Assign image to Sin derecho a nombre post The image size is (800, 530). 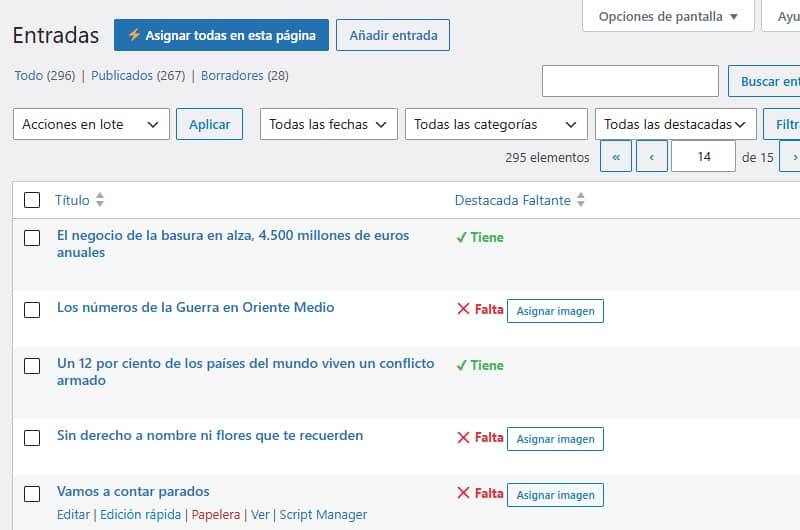click(555, 439)
